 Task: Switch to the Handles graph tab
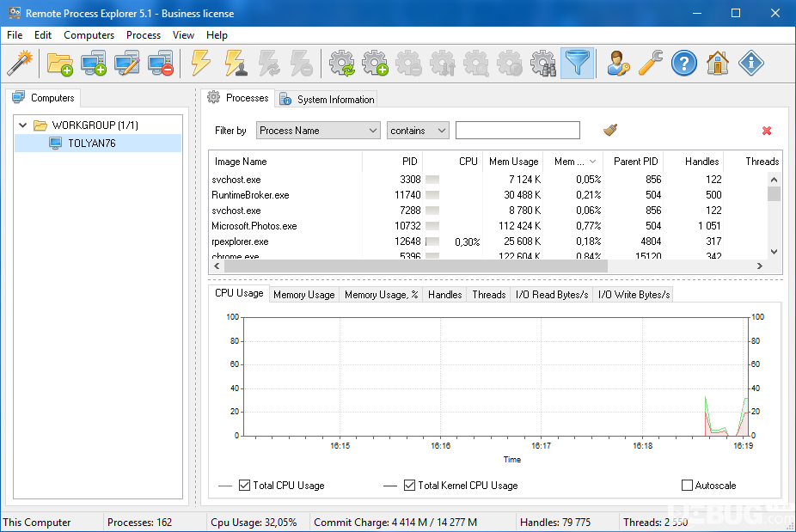(x=444, y=295)
